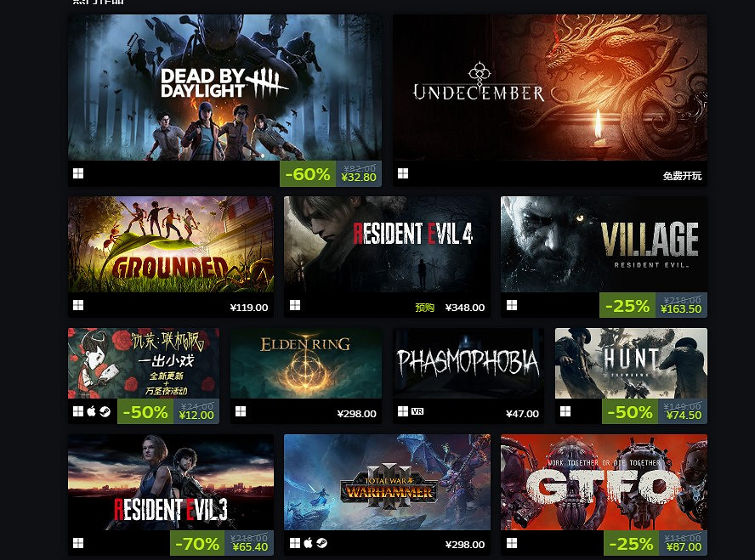Select the Resident Evil 4 capsule image

[x=387, y=245]
